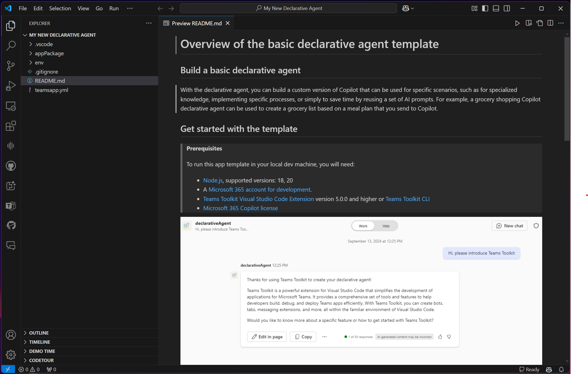Open the View menu

pos(83,8)
